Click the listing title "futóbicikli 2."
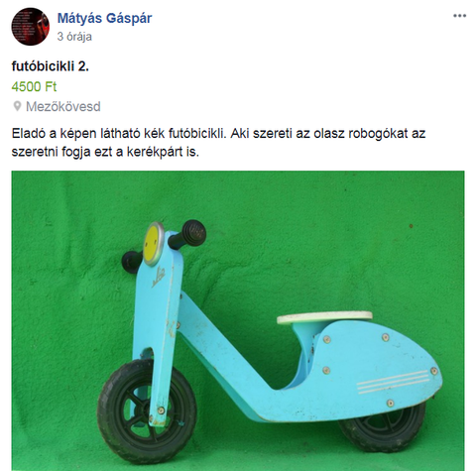Screen dimensions: 476x471 point(51,66)
